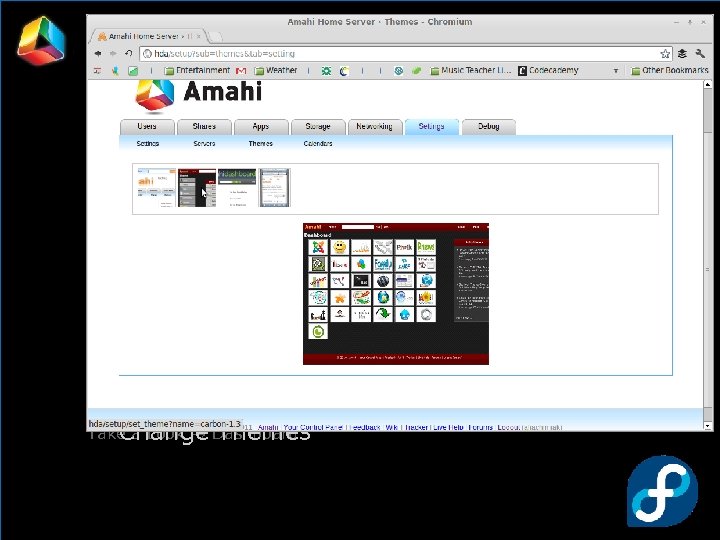Select the dashboard theme thumbnail
720x540 pixels.
coord(237,188)
